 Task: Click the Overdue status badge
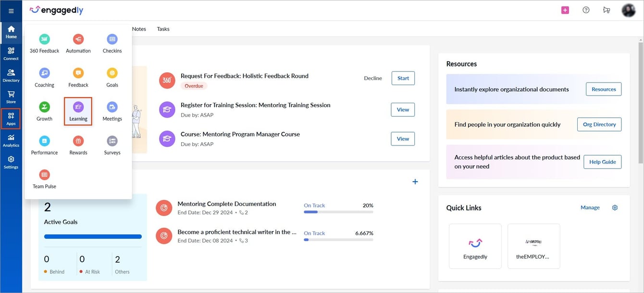pos(194,86)
